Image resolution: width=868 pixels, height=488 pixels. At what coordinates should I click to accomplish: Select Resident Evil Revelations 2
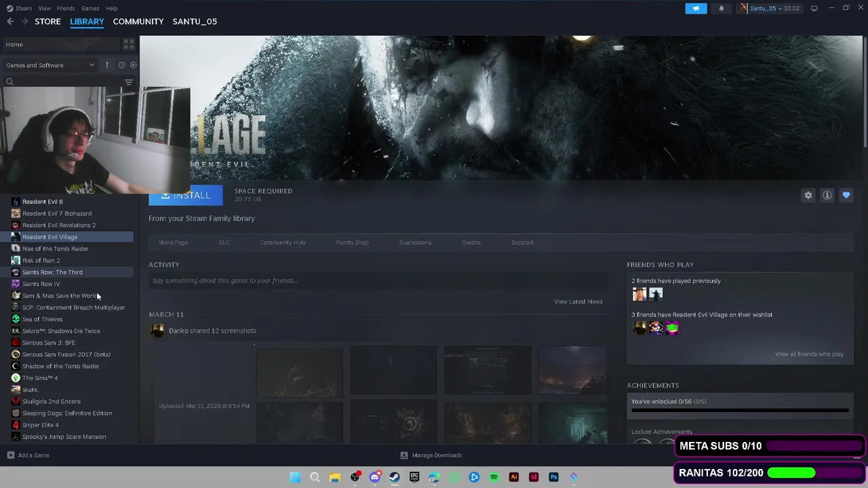click(x=59, y=225)
